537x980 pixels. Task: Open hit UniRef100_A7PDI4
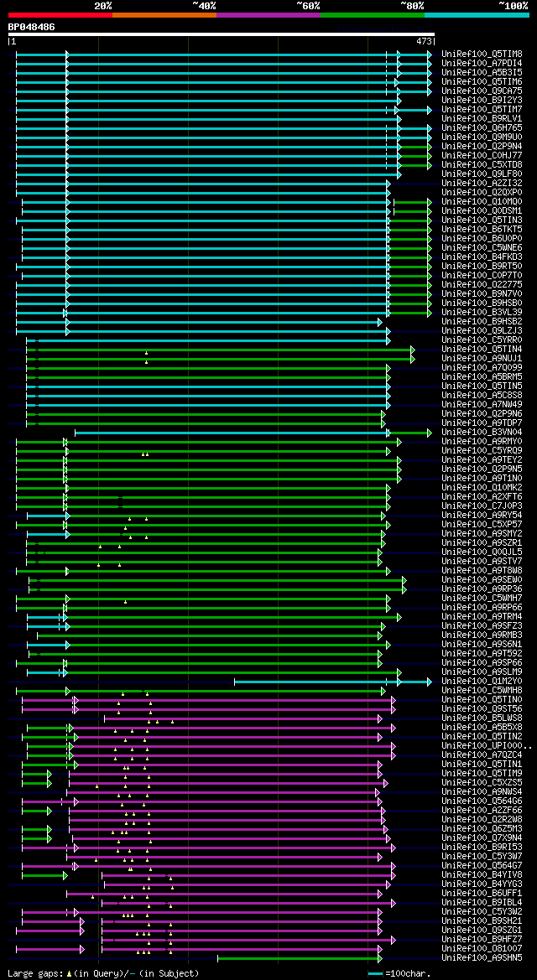click(x=482, y=63)
